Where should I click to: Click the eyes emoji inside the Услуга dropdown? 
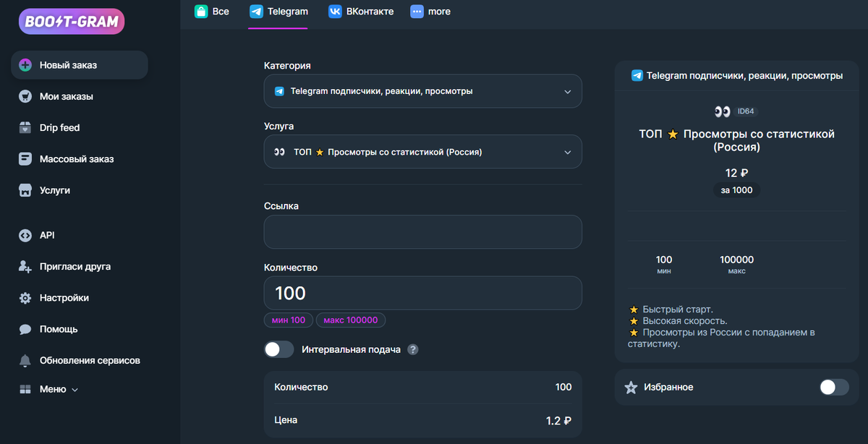pos(279,152)
